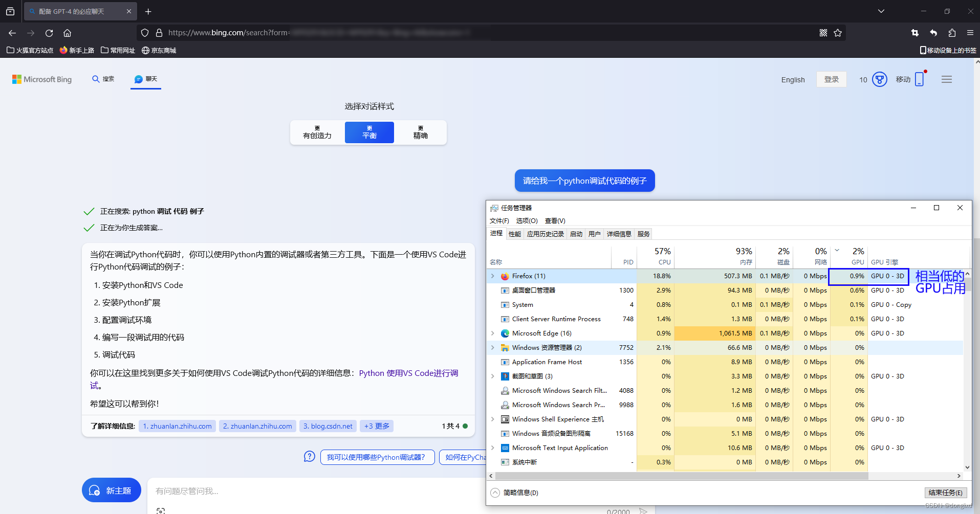Open list all tabs dropdown arrow

click(x=881, y=11)
